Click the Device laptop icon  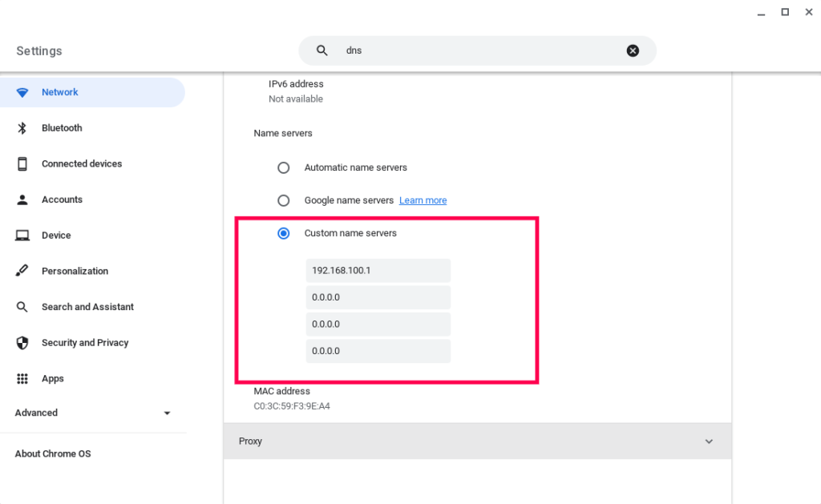tap(22, 236)
